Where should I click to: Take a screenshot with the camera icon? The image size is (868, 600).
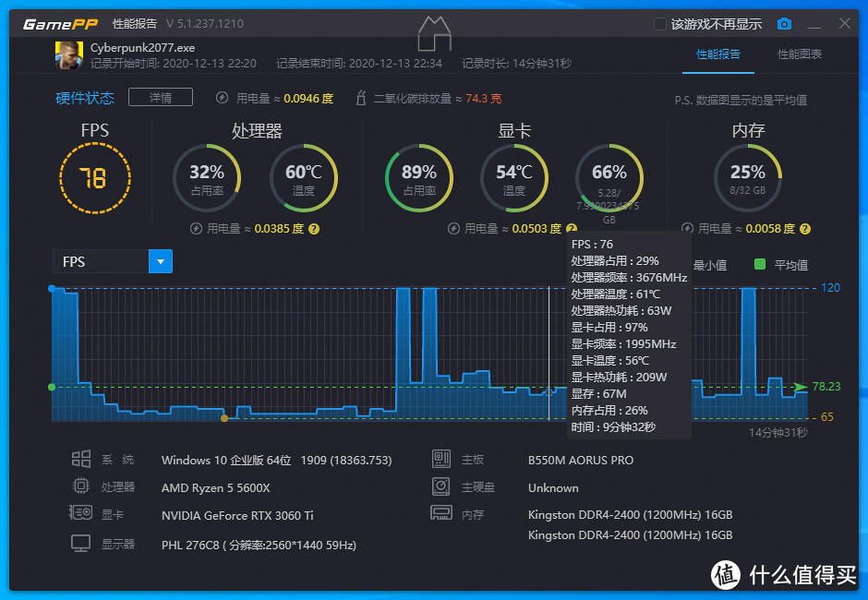pos(784,24)
